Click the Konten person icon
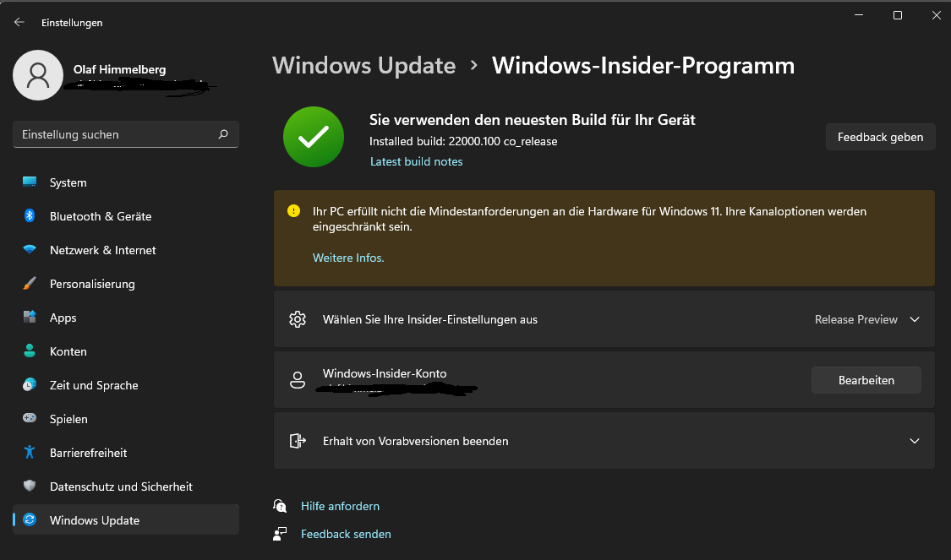The height and width of the screenshot is (560, 951). 29,351
